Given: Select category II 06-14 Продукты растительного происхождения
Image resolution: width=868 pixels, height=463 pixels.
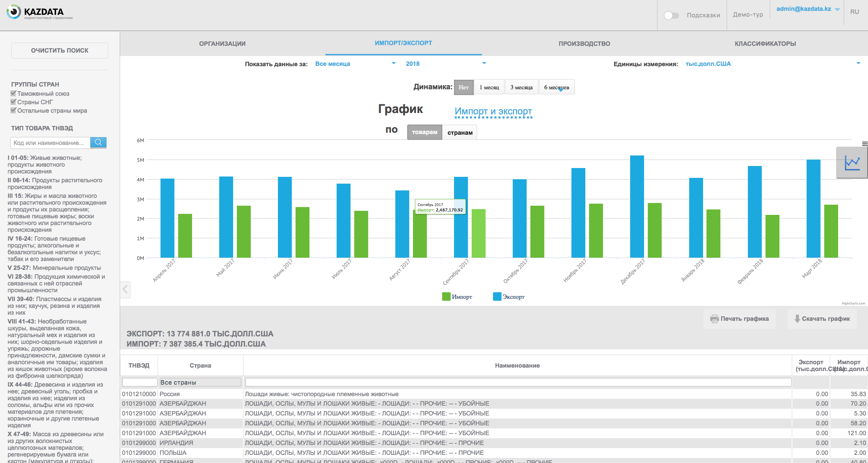Looking at the screenshot, I should tap(55, 184).
